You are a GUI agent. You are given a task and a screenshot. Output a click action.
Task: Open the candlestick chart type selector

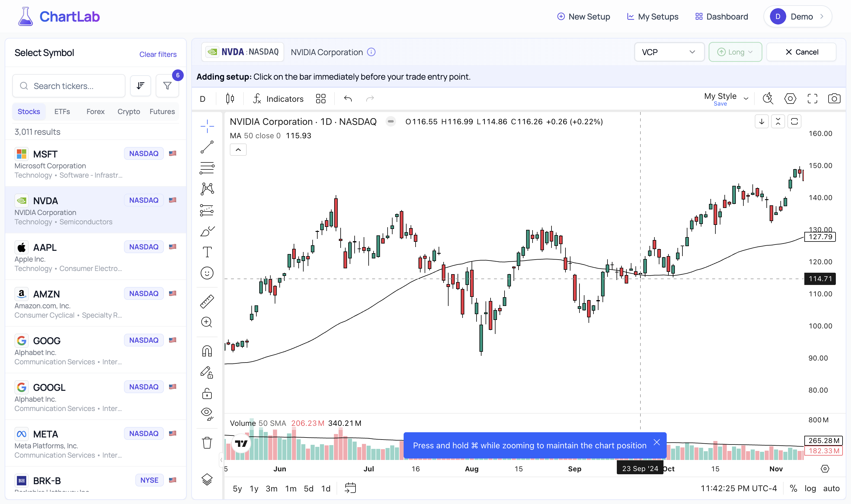point(230,99)
